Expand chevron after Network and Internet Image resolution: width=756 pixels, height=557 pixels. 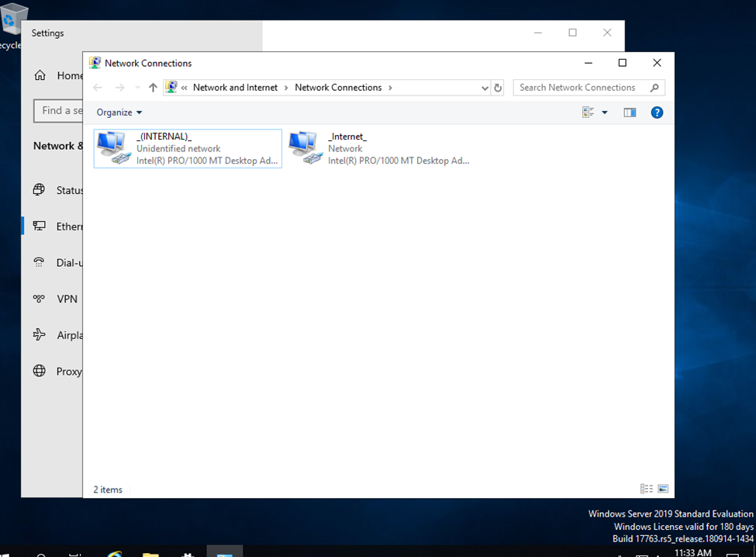[286, 88]
